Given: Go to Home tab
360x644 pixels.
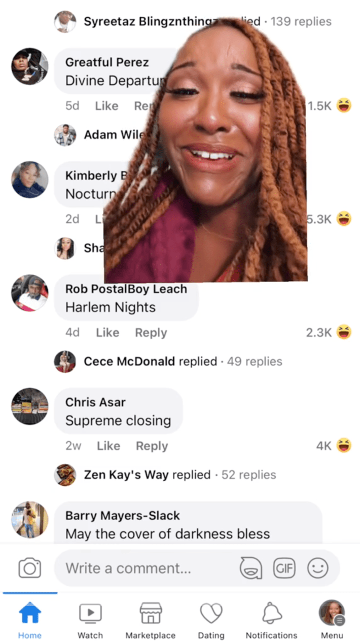Looking at the screenshot, I should tap(30, 620).
